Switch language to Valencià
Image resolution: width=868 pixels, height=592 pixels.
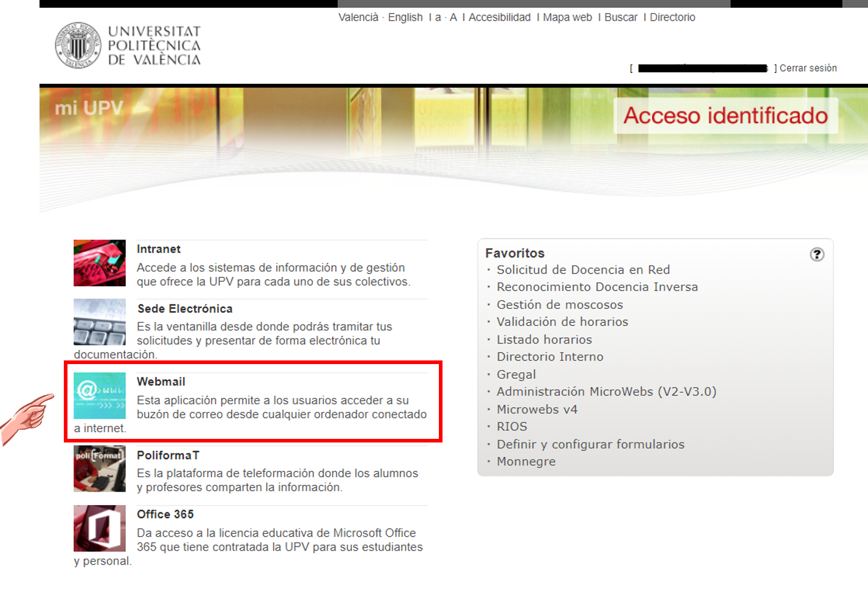pos(358,18)
